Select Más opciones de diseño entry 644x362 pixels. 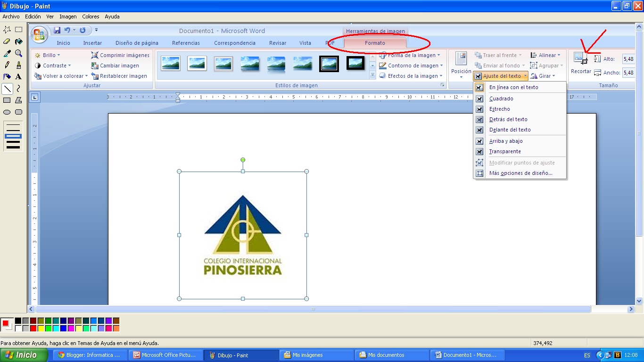pos(520,173)
